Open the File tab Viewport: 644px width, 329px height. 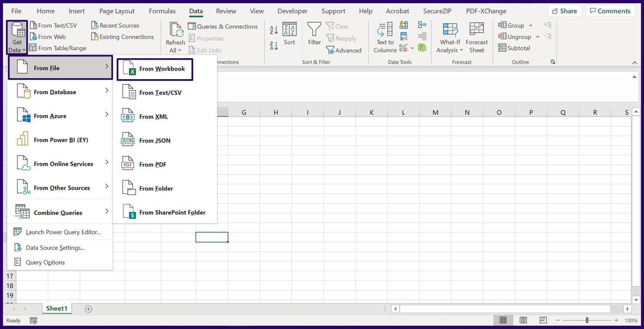[16, 11]
